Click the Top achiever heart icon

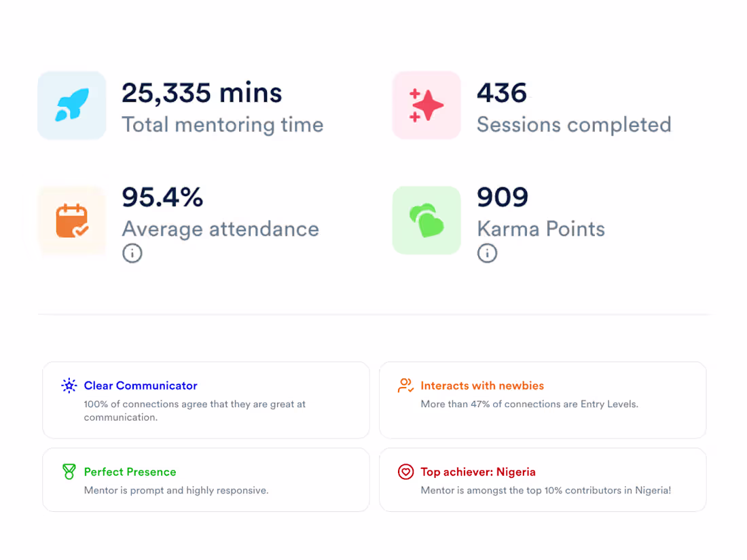[x=405, y=472]
